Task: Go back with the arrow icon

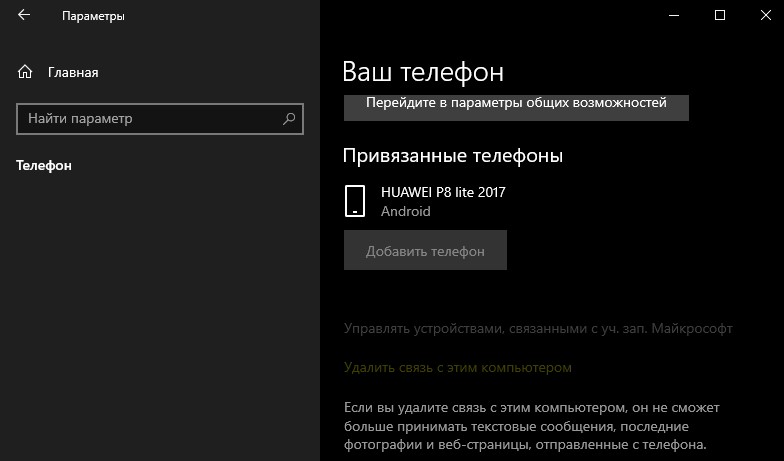Action: click(x=24, y=15)
